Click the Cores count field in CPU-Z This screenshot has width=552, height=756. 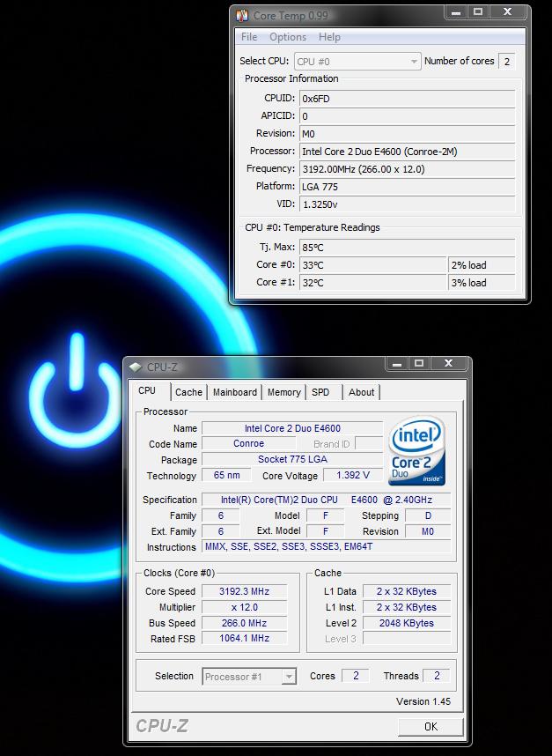click(x=356, y=676)
